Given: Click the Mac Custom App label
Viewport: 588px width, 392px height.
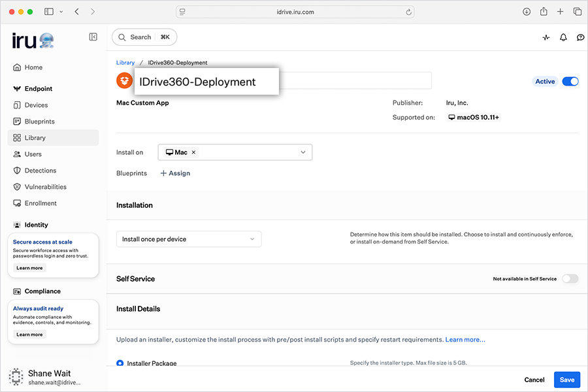Looking at the screenshot, I should (142, 103).
